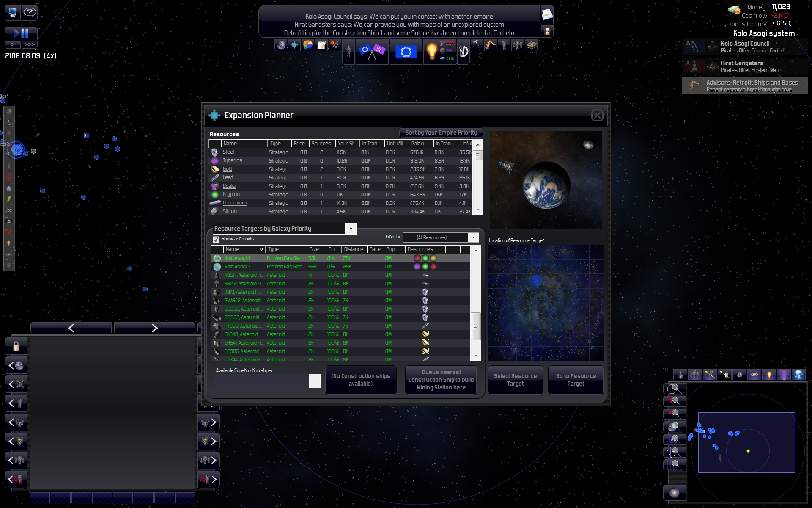Select the Chromium resource link
812x508 pixels.
[235, 203]
